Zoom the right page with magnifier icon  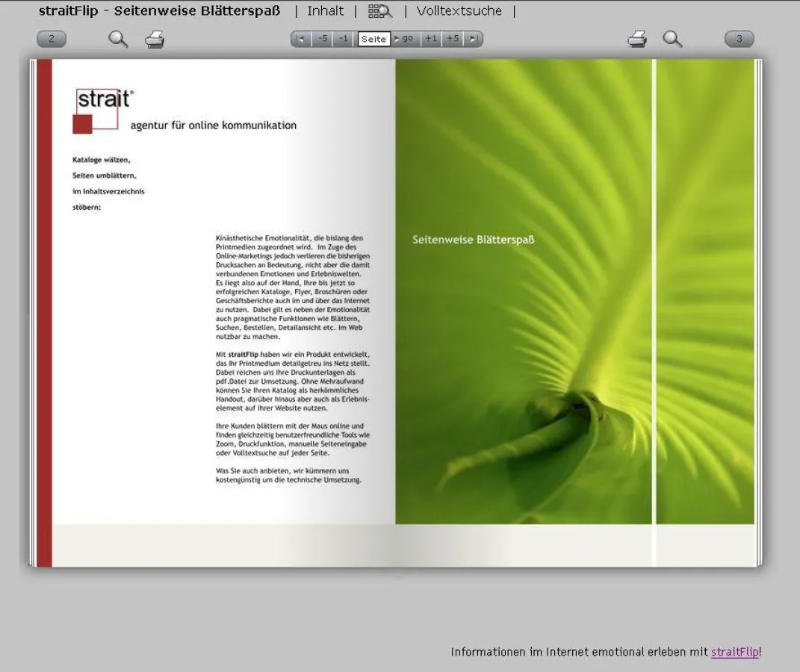[672, 40]
